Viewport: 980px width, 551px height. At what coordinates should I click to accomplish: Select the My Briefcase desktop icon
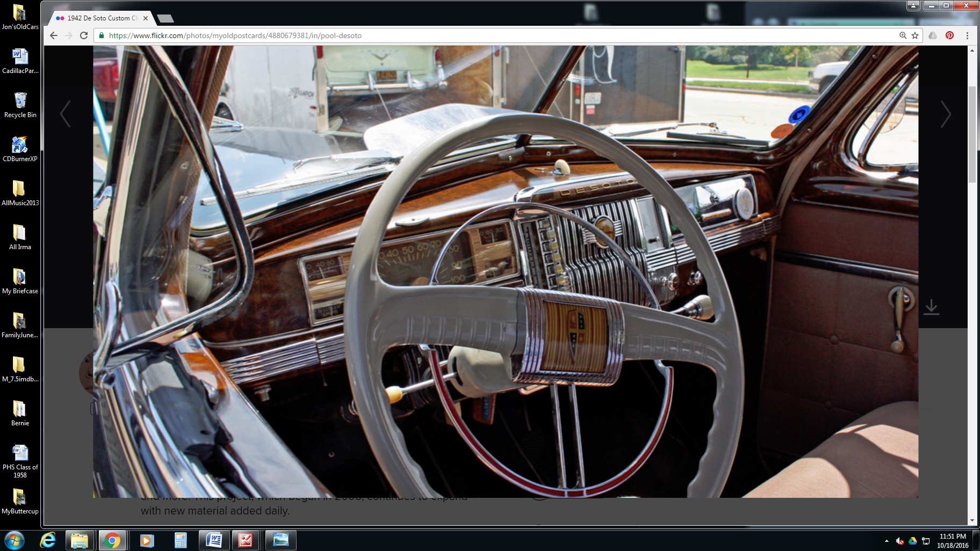pos(20,281)
